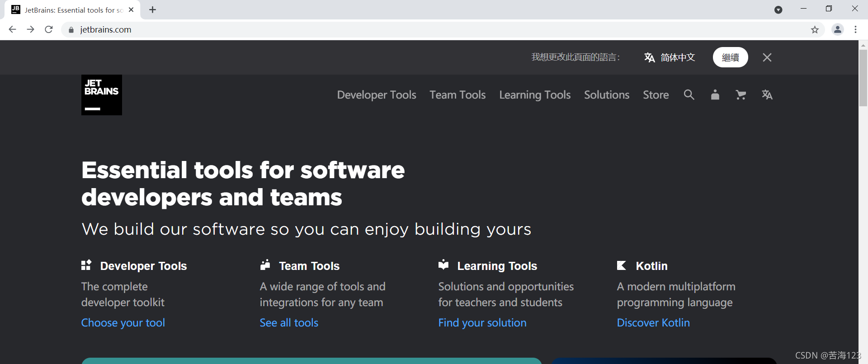
Task: Open a new tab with plus button
Action: click(x=152, y=9)
